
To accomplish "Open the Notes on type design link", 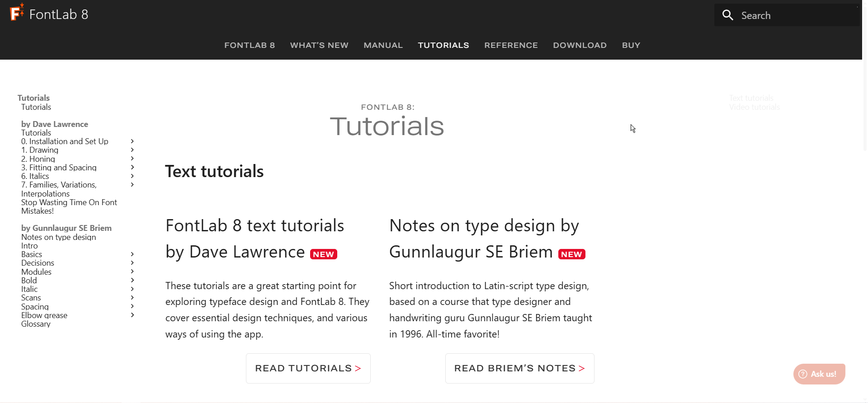I will point(58,237).
